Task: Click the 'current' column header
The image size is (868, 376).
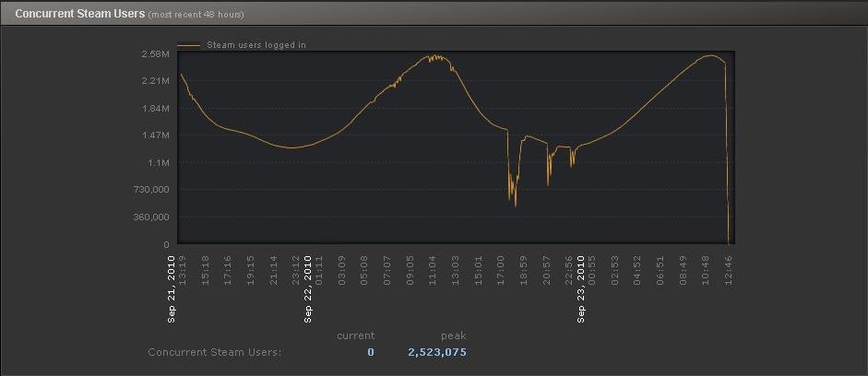Action: click(x=355, y=335)
